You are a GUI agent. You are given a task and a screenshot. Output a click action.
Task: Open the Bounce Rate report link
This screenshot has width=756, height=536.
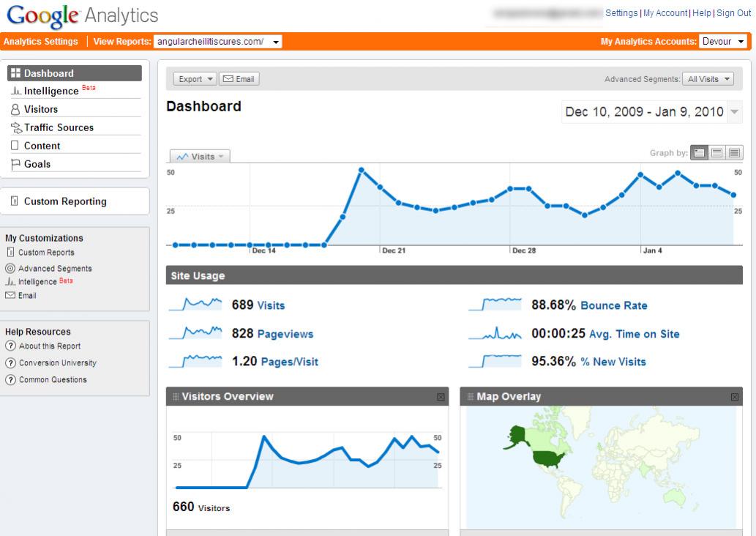[x=614, y=305]
